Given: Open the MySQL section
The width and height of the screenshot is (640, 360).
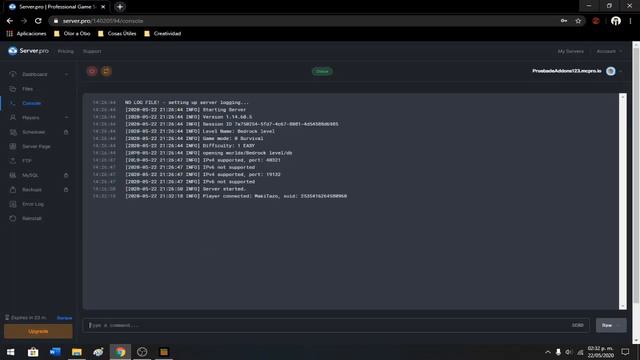Looking at the screenshot, I should 30,175.
